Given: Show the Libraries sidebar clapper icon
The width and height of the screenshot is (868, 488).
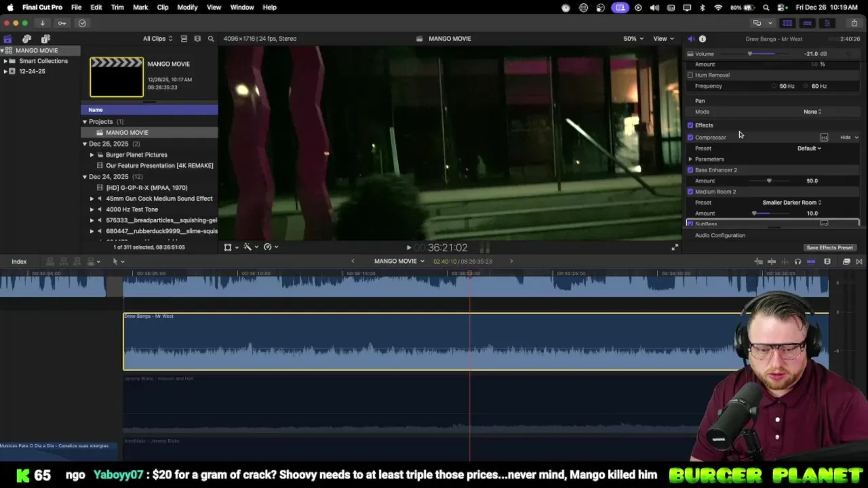Looking at the screenshot, I should coord(7,39).
